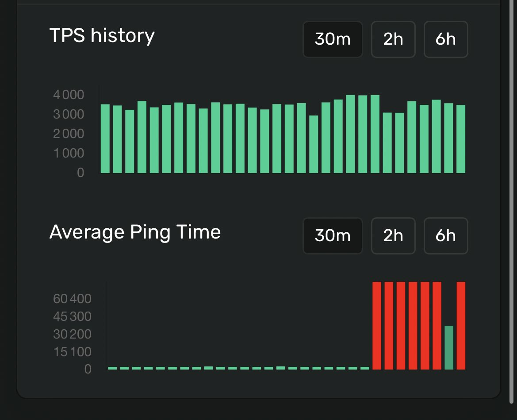This screenshot has width=517, height=420.
Task: Select the rightmost red bar in the ping chart
Action: click(461, 325)
